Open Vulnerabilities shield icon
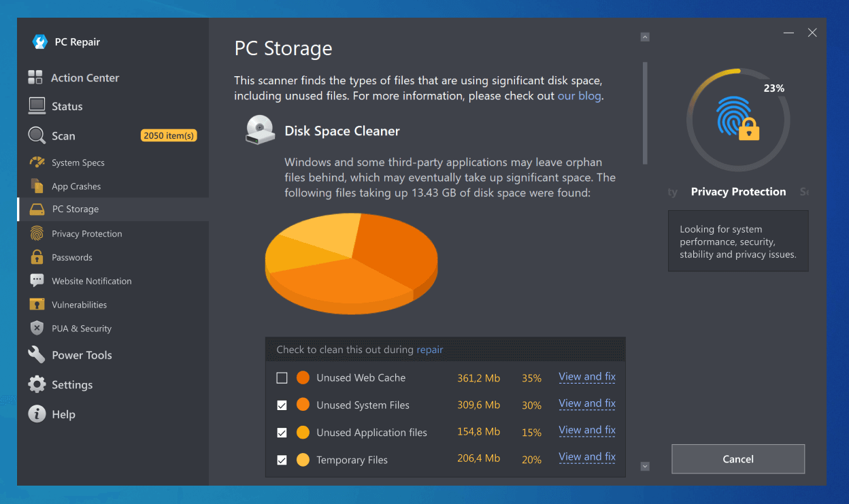This screenshot has width=849, height=504. point(35,304)
